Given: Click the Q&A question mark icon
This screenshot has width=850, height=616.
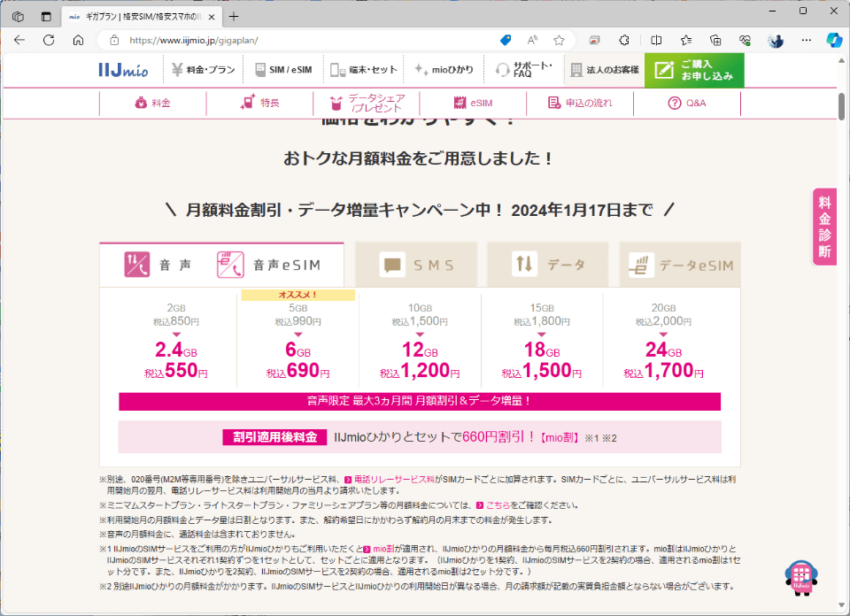Looking at the screenshot, I should (675, 103).
